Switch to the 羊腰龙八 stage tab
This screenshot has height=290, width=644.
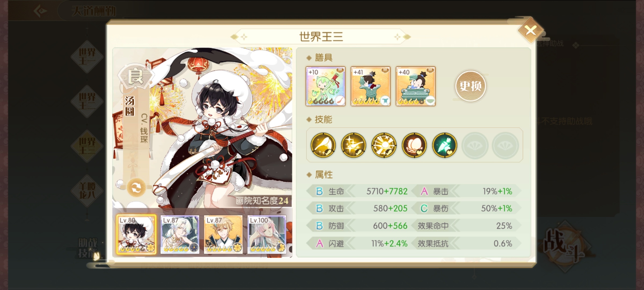tap(87, 191)
